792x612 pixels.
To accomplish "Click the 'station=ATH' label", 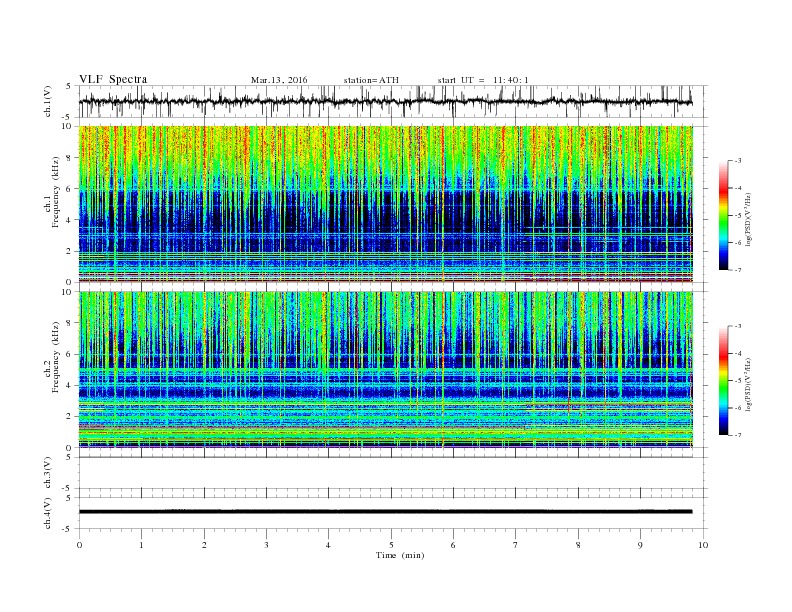I will click(371, 80).
